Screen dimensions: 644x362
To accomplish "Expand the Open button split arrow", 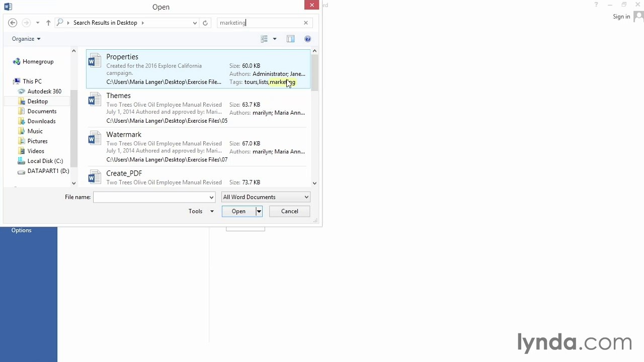I will [x=259, y=211].
